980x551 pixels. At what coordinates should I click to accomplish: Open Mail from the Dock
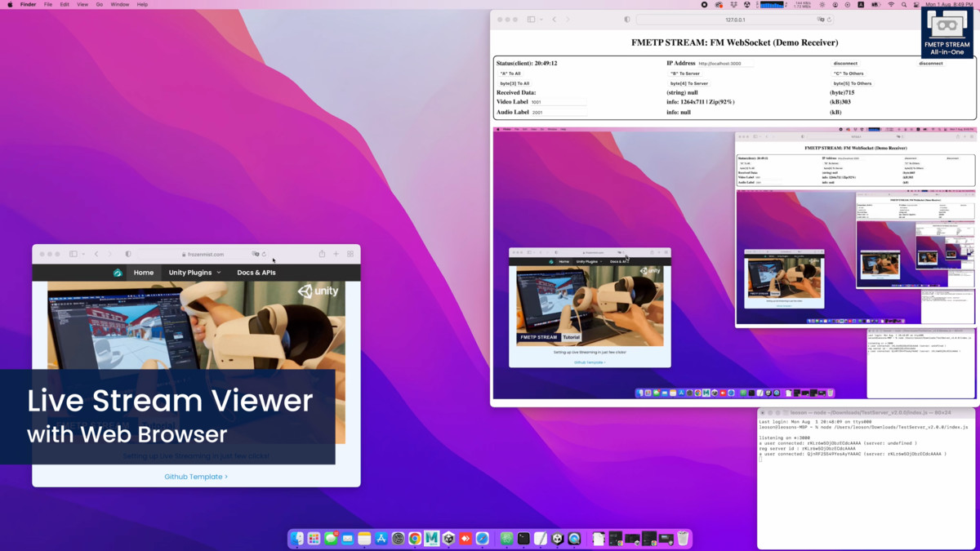click(348, 538)
